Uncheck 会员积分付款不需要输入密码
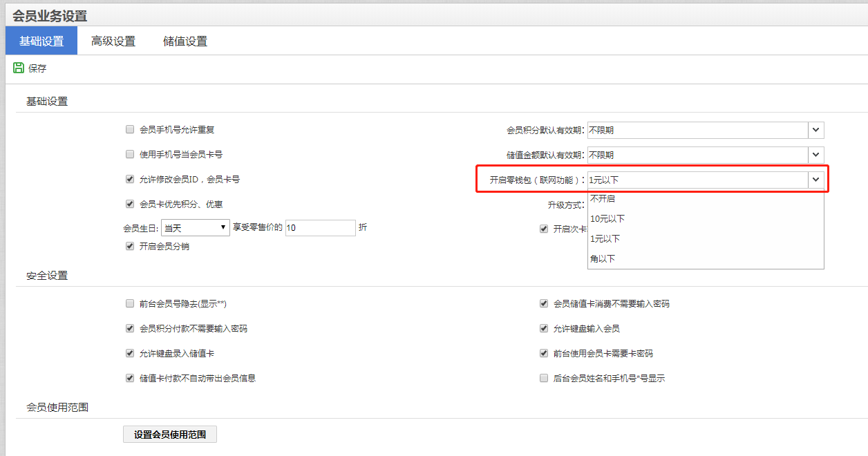The height and width of the screenshot is (456, 868). tap(130, 328)
